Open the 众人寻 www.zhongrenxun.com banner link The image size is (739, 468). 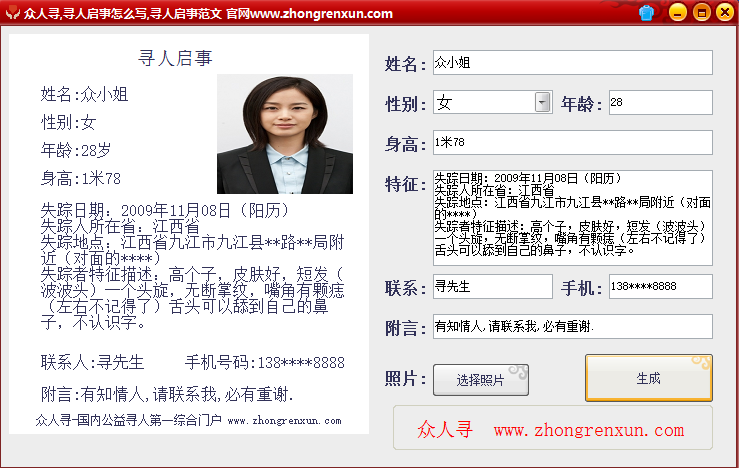(x=552, y=429)
